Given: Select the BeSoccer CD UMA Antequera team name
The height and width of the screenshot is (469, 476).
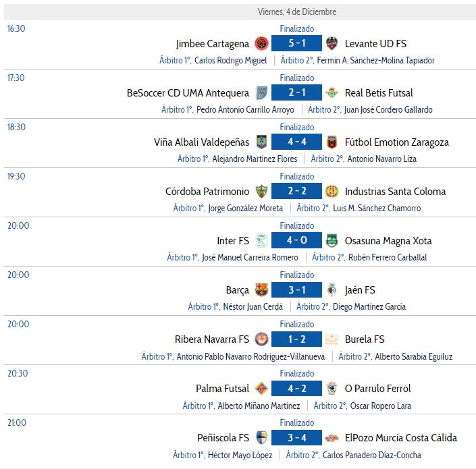Looking at the screenshot, I should pyautogui.click(x=188, y=93).
